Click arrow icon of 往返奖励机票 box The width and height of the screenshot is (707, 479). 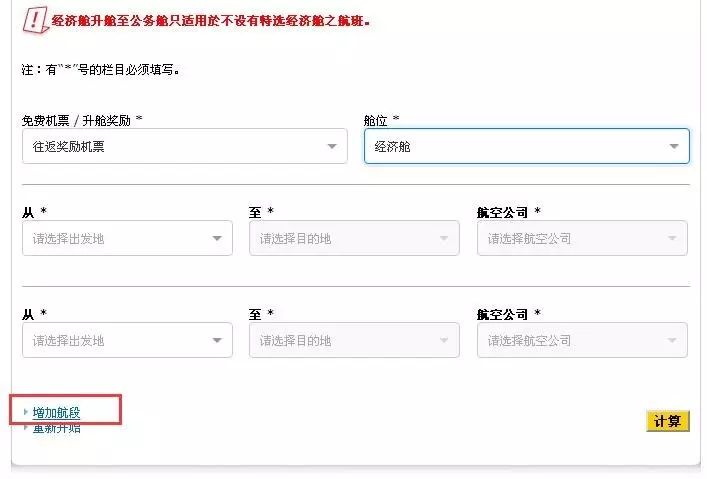[x=332, y=147]
